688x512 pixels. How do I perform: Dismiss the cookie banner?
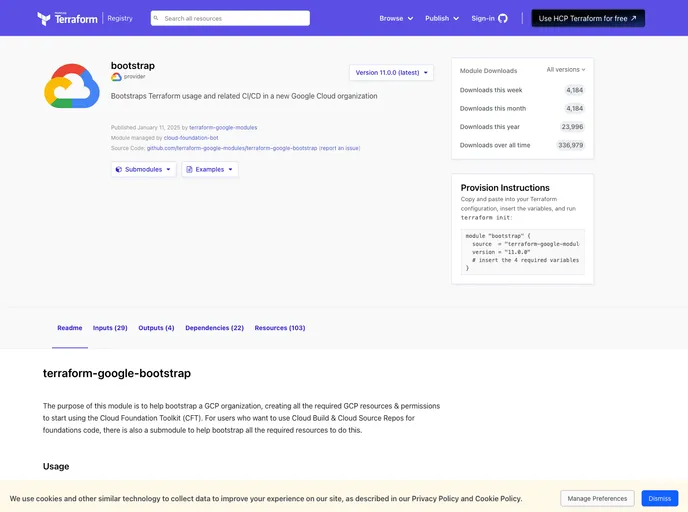(x=659, y=499)
